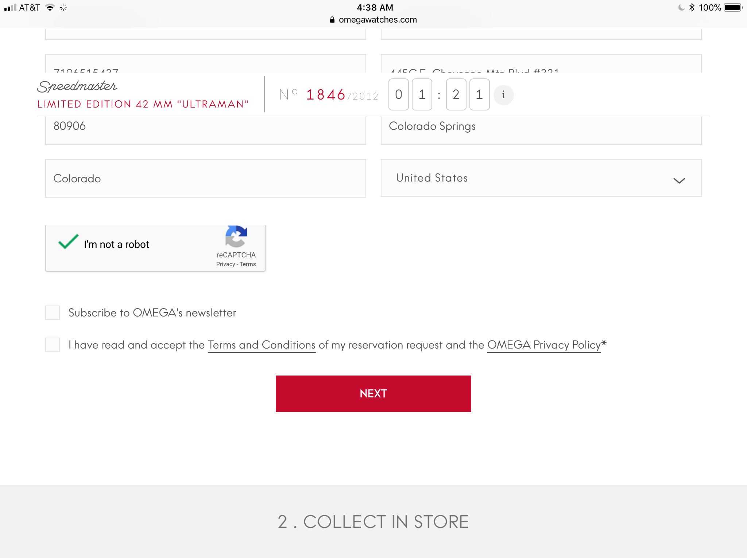Expand the Collect in Store section
747x560 pixels.
pyautogui.click(x=373, y=522)
